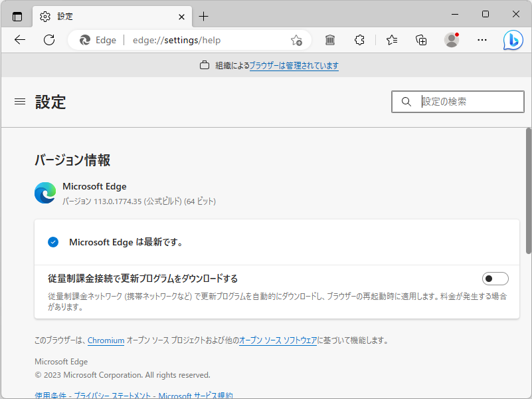Open the settings hamburger menu
The width and height of the screenshot is (532, 399).
21,101
